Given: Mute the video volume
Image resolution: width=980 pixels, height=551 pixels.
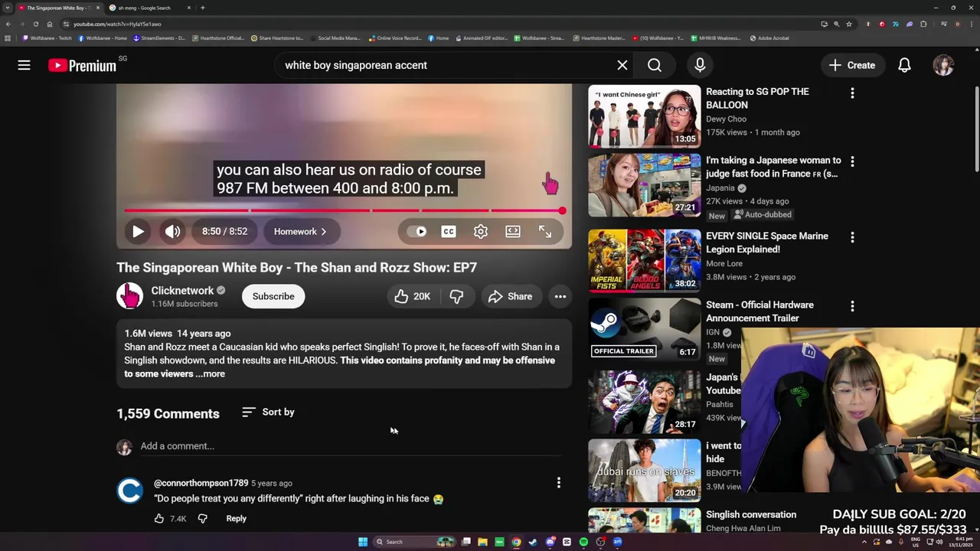Looking at the screenshot, I should tap(172, 231).
